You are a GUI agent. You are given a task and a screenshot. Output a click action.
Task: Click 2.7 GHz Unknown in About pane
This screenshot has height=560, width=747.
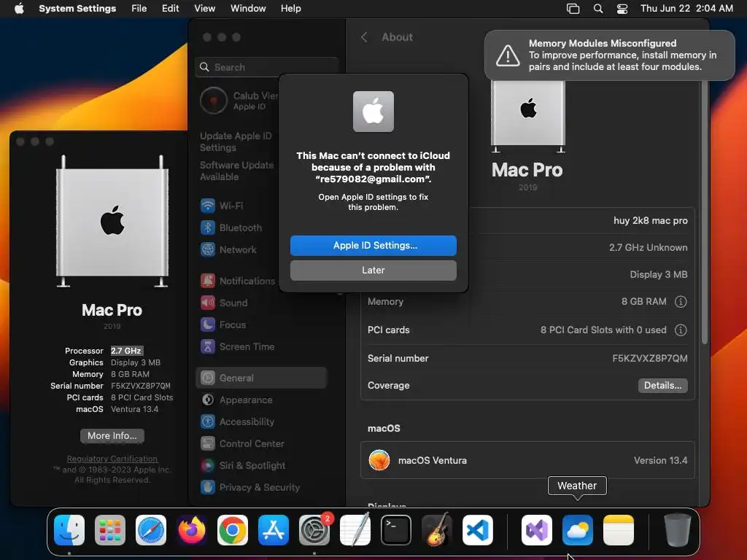648,248
